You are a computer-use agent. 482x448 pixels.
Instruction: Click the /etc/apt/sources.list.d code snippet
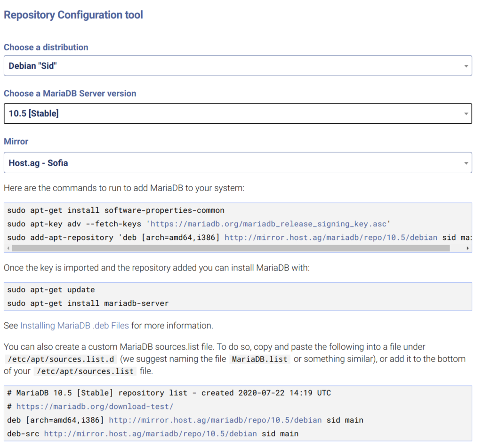[x=61, y=359]
